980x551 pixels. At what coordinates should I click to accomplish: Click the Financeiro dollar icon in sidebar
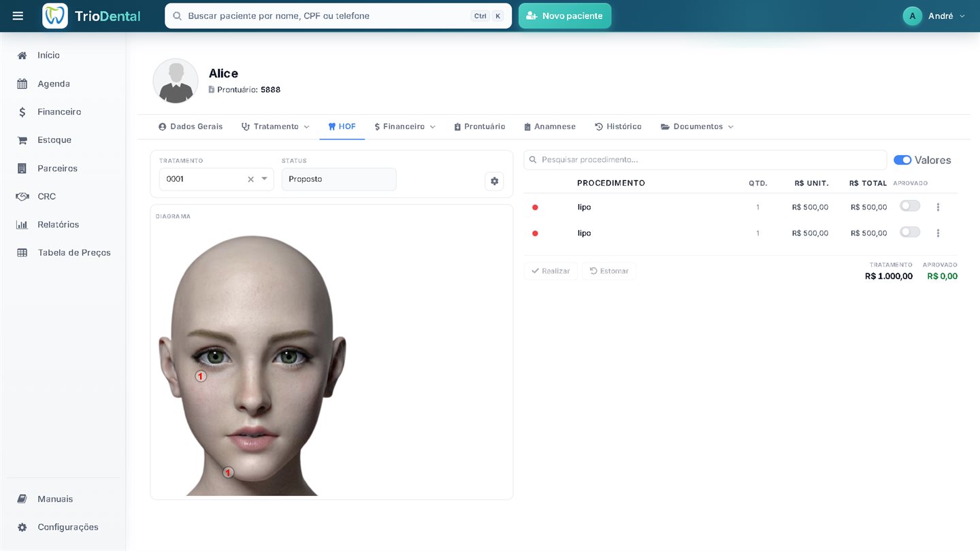tap(22, 112)
